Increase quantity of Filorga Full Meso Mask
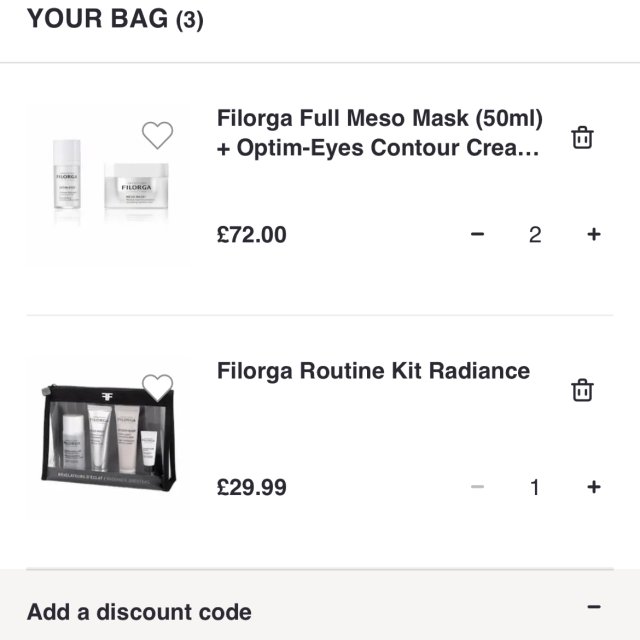 [x=593, y=234]
